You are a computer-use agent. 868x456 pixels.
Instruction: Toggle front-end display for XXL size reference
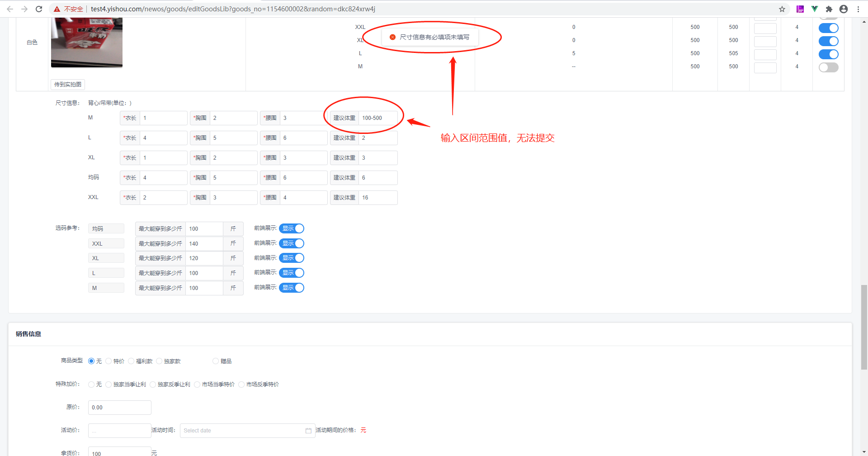tap(292, 243)
